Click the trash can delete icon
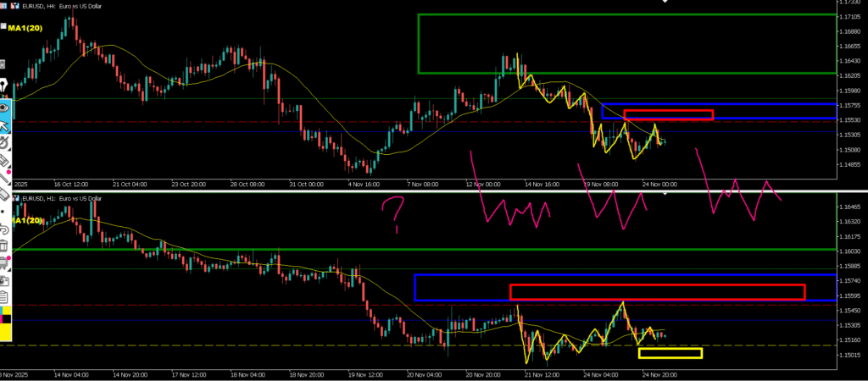Viewport: 868px width, 381px height. coord(4,246)
